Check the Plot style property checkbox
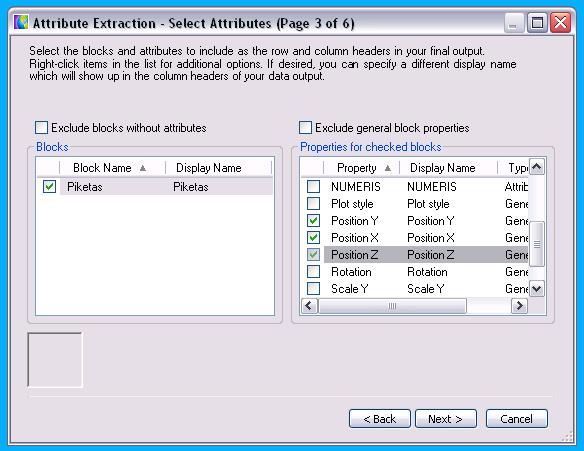Screen dimensions: 584x451 (x=313, y=204)
